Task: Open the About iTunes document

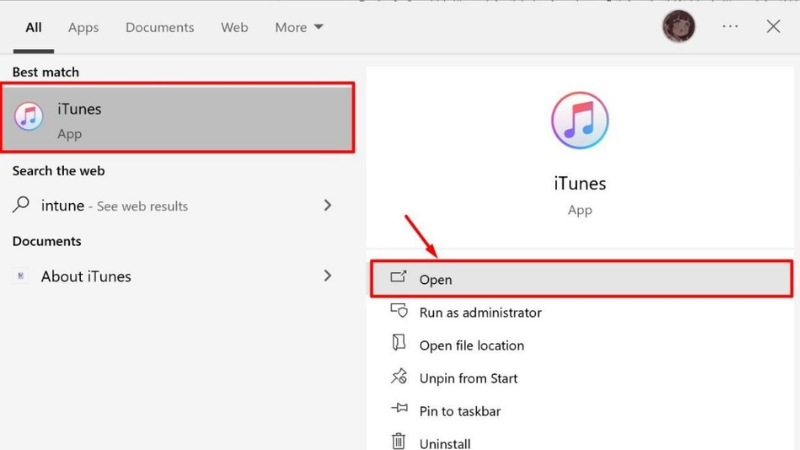Action: [172, 276]
